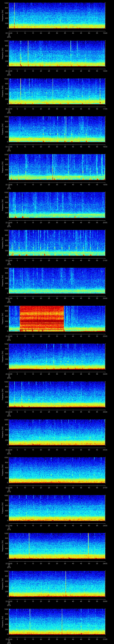Click the Frequency (Hz) axis label of the 22:30:00 spectrogram
The image size is (114, 644).
[3, 622]
